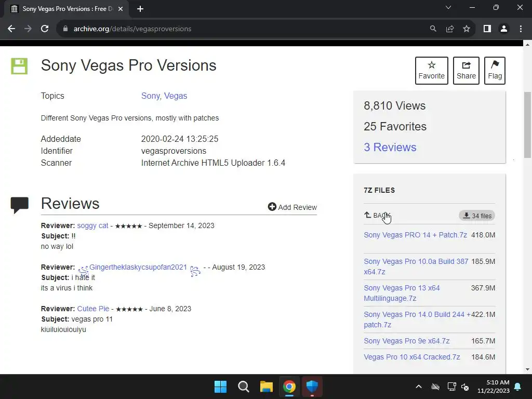Open Windows taskbar search
The width and height of the screenshot is (532, 399).
(x=243, y=387)
